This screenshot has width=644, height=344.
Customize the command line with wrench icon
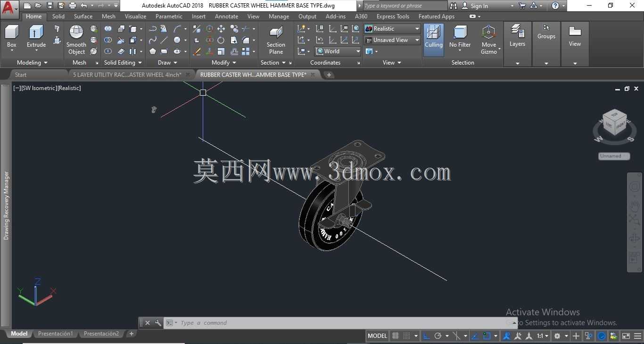[158, 323]
